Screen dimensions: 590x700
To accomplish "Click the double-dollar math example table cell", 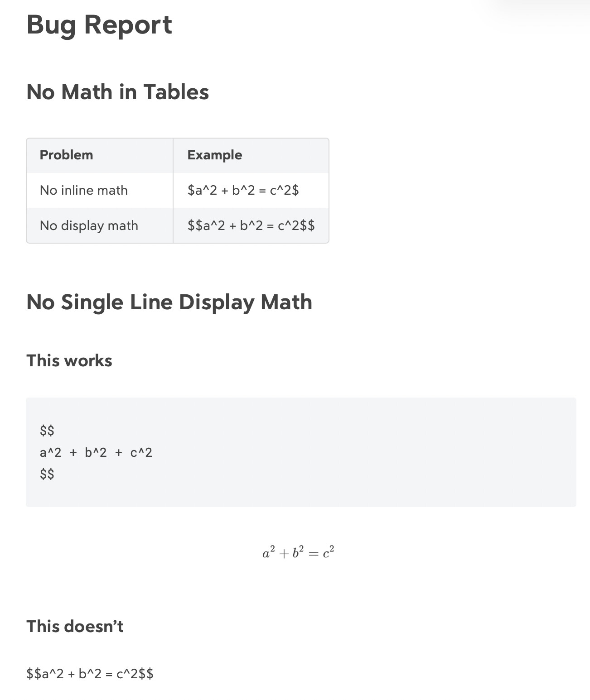I will click(251, 225).
